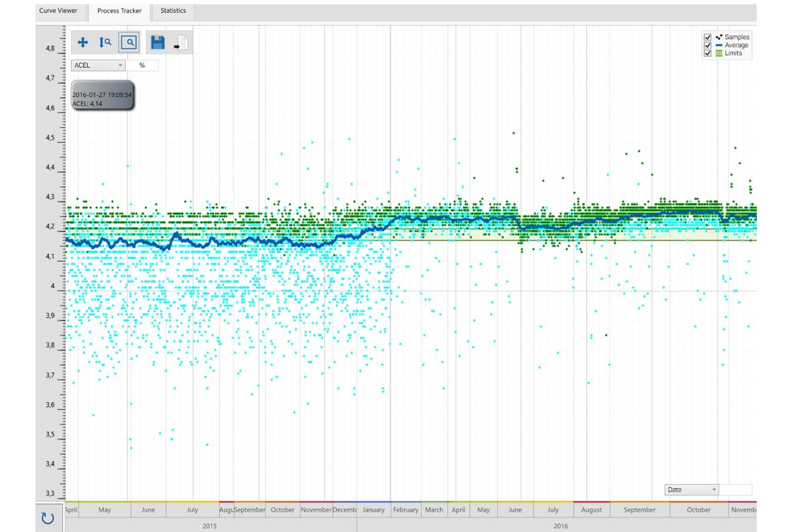Viewport: 808px width, 532px height.
Task: Click the Average legend label
Action: 736,45
